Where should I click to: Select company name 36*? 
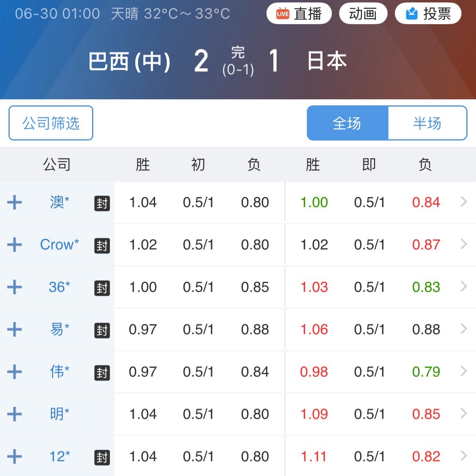tap(59, 287)
